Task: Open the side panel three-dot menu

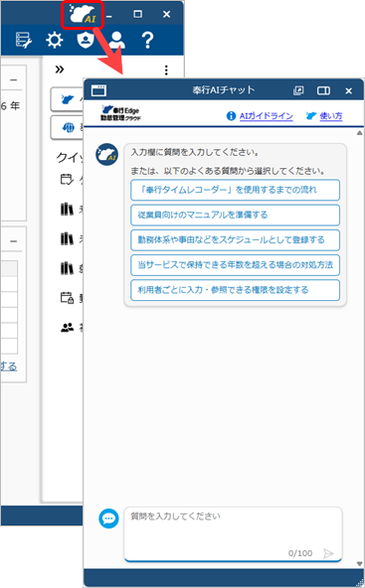Action: point(166,70)
